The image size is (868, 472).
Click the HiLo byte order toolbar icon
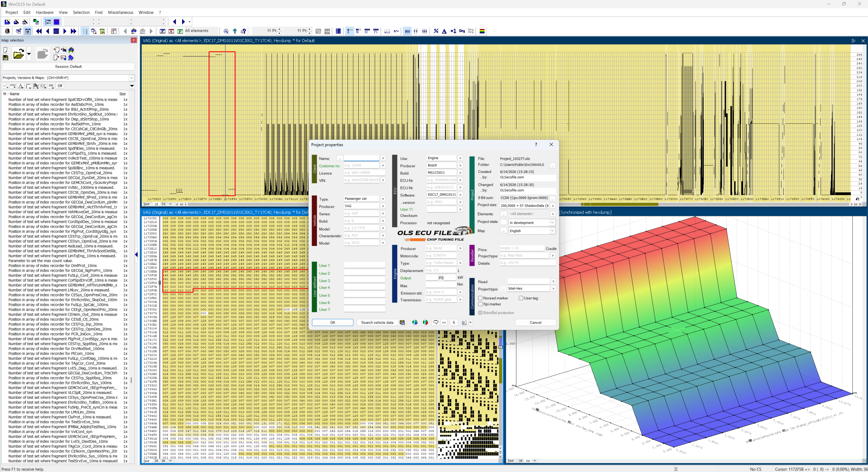click(x=387, y=31)
